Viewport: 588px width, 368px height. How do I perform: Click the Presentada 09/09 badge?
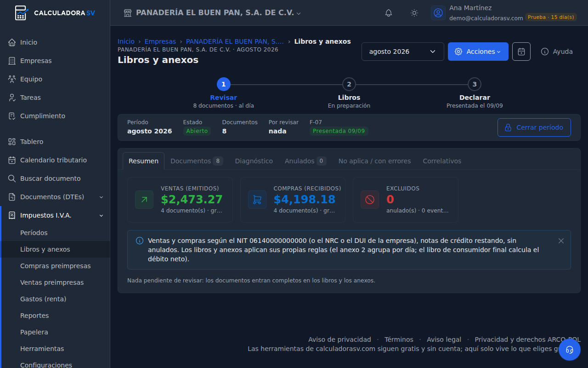[x=339, y=131]
